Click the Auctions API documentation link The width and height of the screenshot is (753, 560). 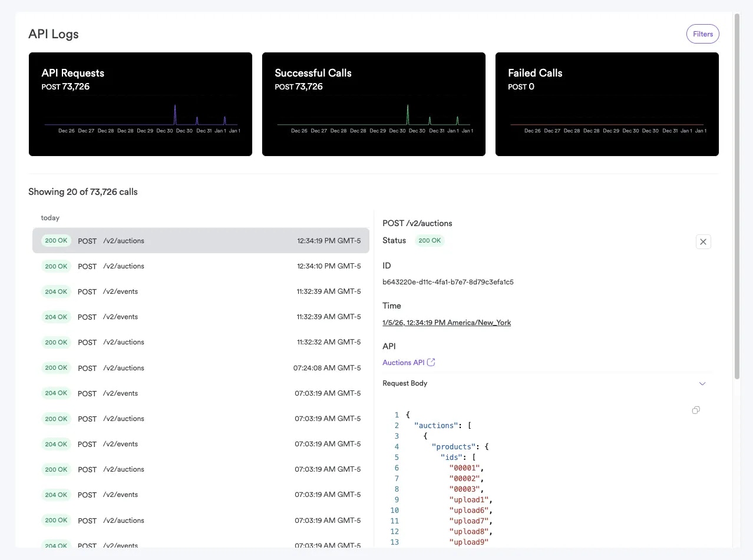(403, 362)
